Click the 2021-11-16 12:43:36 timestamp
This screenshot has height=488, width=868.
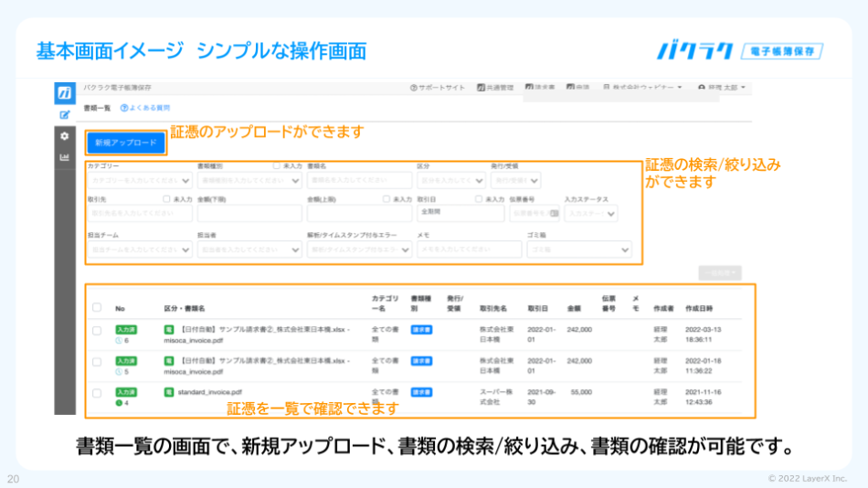coord(703,398)
